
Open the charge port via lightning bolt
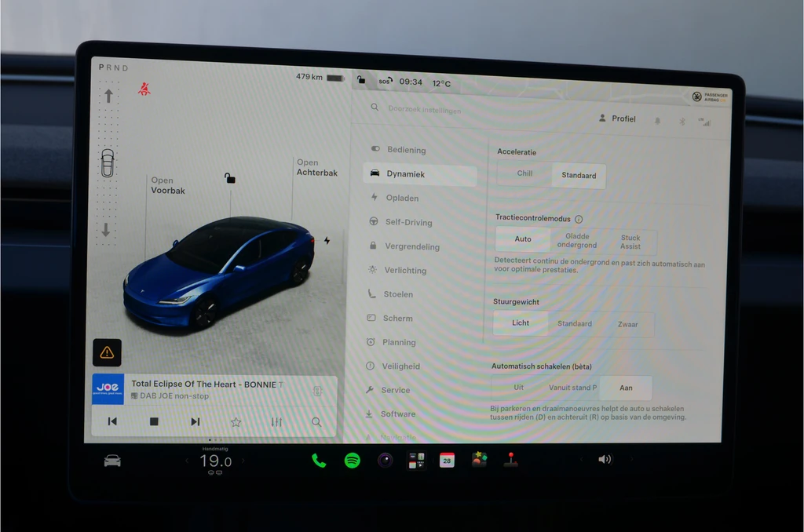tap(327, 240)
